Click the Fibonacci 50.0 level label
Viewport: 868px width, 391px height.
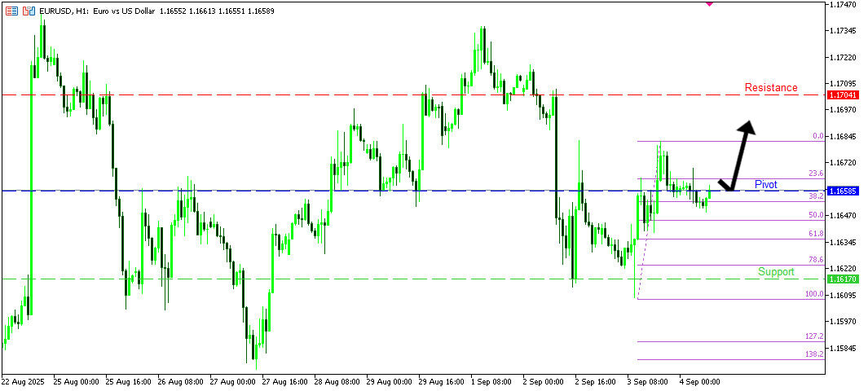(816, 215)
